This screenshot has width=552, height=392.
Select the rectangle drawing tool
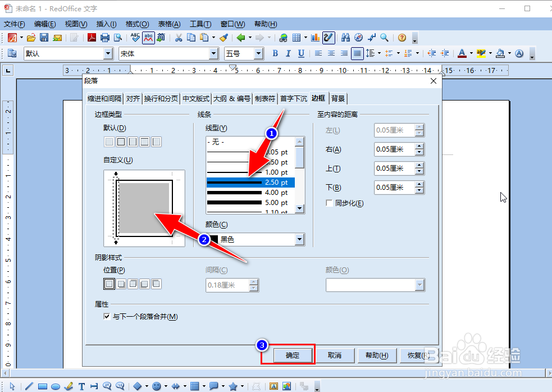coord(43,386)
